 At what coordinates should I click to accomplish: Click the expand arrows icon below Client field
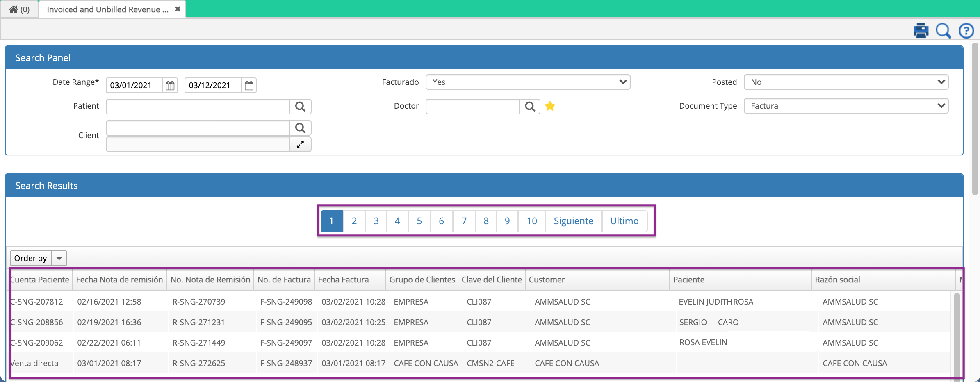click(x=301, y=144)
